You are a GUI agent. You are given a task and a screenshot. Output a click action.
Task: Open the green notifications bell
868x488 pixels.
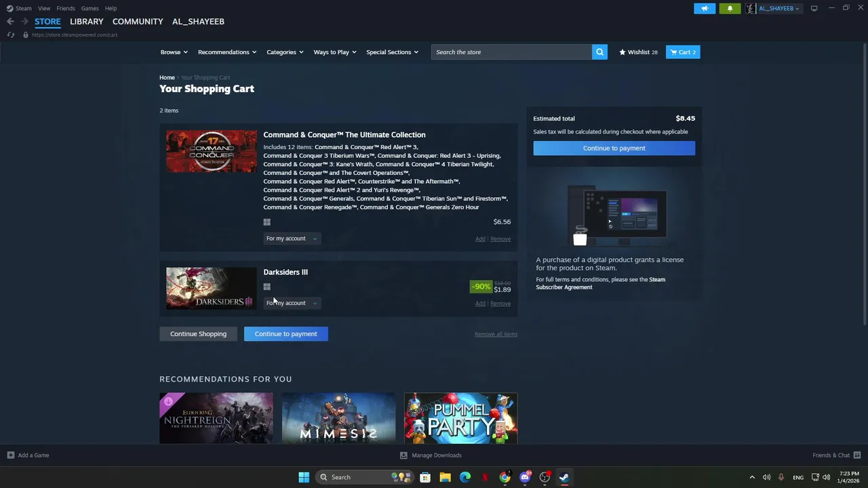[730, 8]
